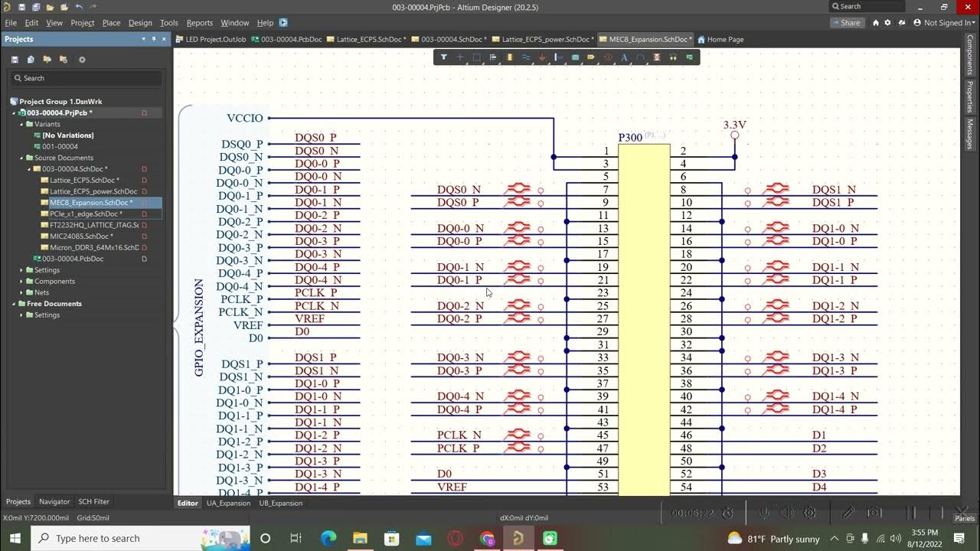
Task: Expand the Settings folder under Free Documents
Action: coord(21,315)
